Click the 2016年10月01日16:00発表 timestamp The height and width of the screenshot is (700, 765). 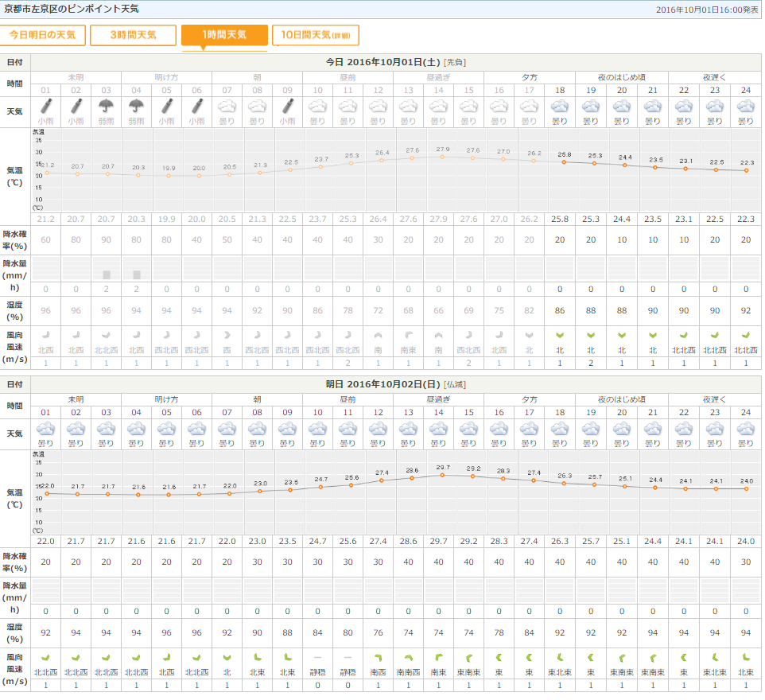click(x=707, y=10)
